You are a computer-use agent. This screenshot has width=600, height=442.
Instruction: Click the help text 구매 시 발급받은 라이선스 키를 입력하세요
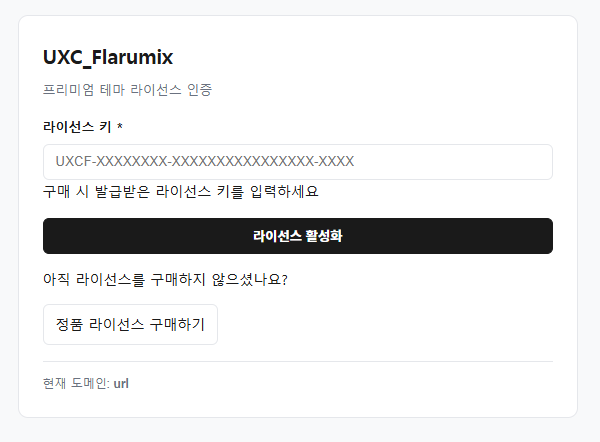(181, 191)
